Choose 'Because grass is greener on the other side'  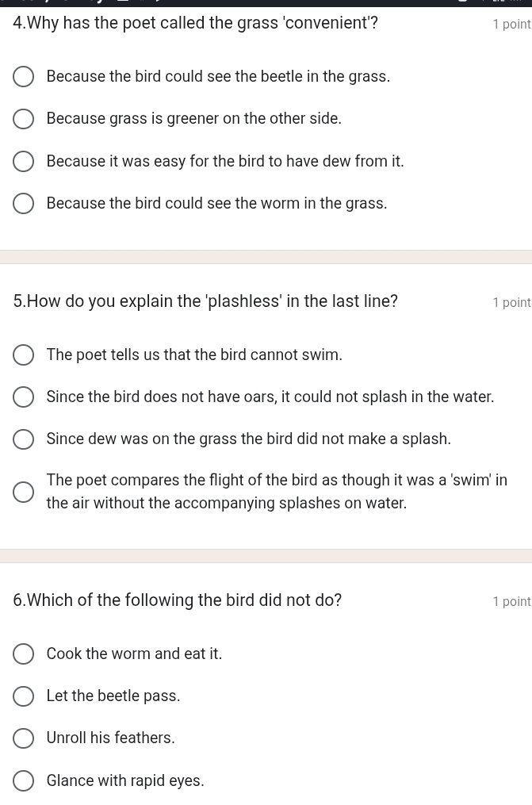point(24,119)
